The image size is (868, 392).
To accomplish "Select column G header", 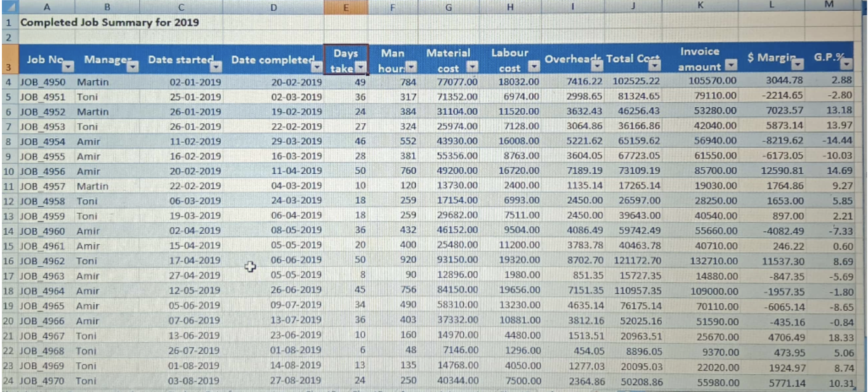I will (449, 8).
